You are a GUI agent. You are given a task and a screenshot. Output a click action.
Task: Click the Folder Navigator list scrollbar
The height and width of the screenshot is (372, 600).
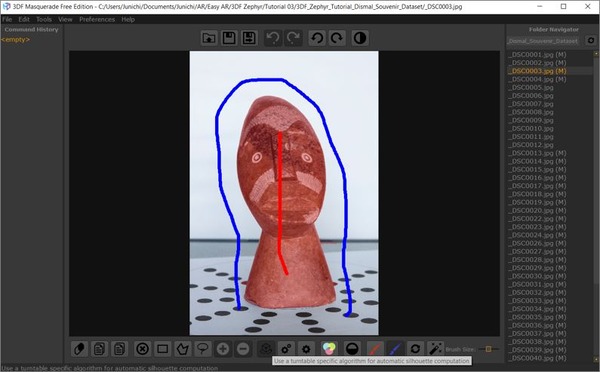point(596,207)
